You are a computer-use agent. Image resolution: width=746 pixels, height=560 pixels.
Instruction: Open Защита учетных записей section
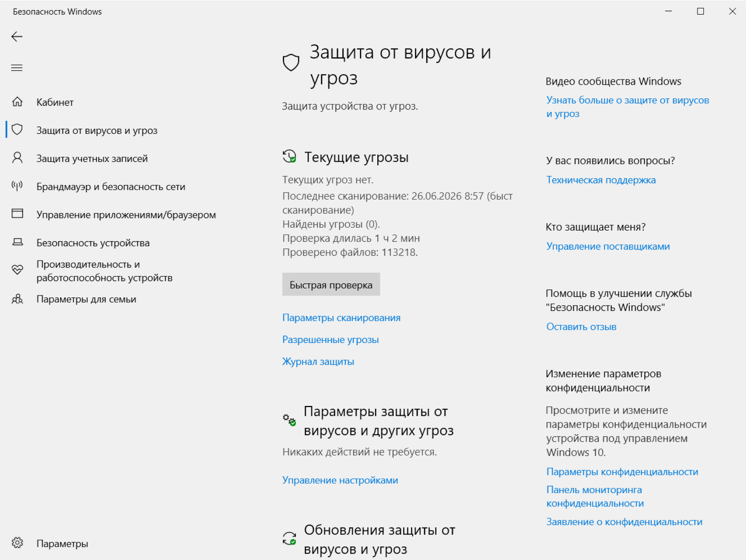(x=92, y=158)
